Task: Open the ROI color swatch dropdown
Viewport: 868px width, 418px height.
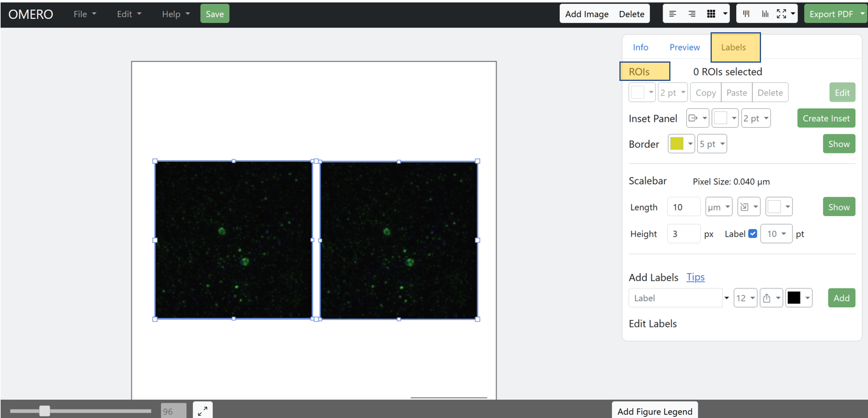Action: tap(642, 92)
